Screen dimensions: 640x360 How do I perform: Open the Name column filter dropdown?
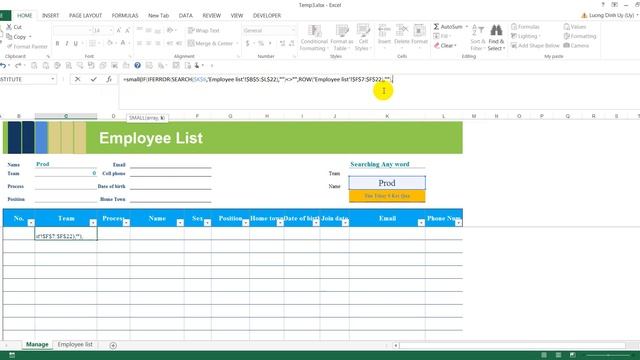click(180, 222)
